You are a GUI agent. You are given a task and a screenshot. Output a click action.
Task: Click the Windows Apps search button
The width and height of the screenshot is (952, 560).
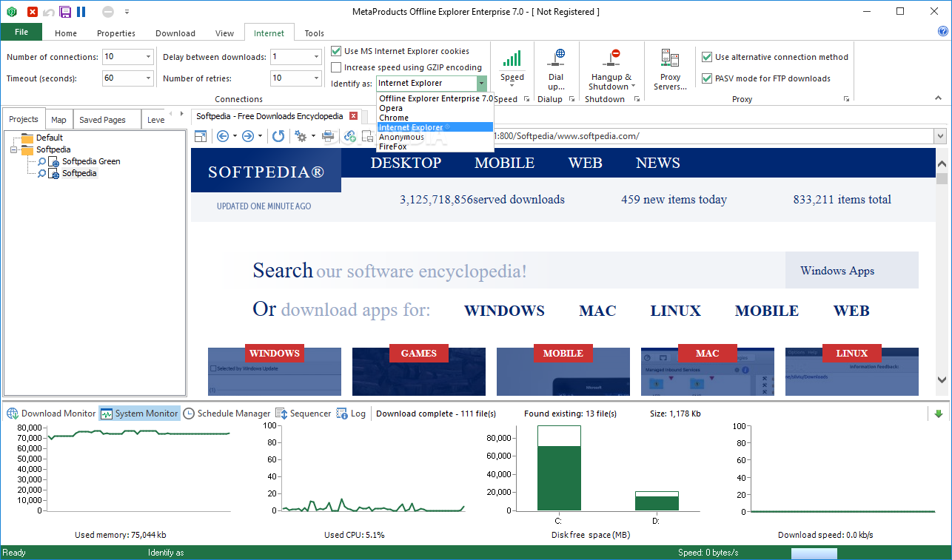pyautogui.click(x=851, y=271)
